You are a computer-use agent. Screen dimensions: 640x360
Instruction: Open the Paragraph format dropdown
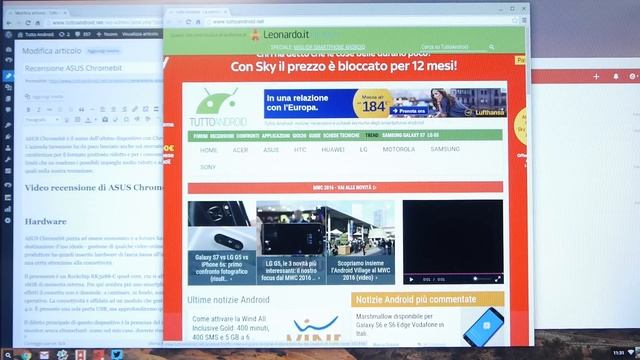[42, 120]
